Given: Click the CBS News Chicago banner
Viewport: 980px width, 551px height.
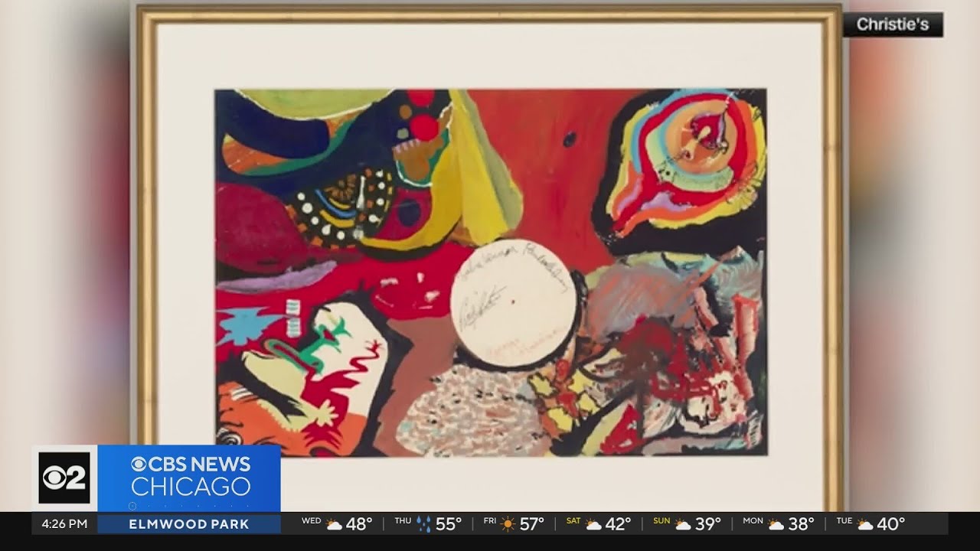Looking at the screenshot, I should pyautogui.click(x=190, y=476).
